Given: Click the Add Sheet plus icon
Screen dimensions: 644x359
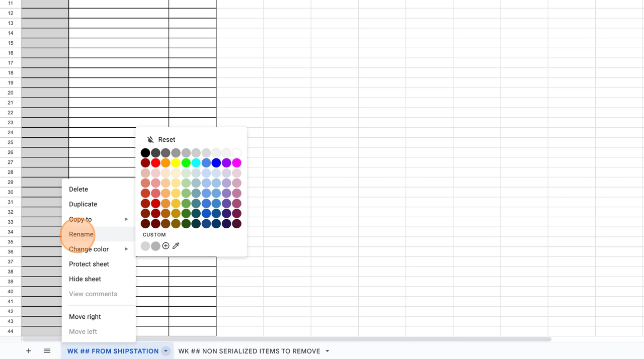Looking at the screenshot, I should (29, 351).
